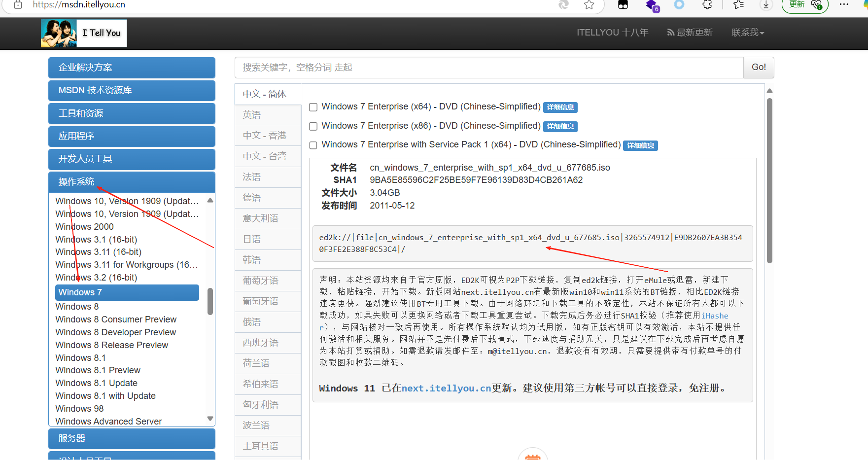868x460 pixels.
Task: Click the favorites star icon in address bar
Action: (589, 5)
